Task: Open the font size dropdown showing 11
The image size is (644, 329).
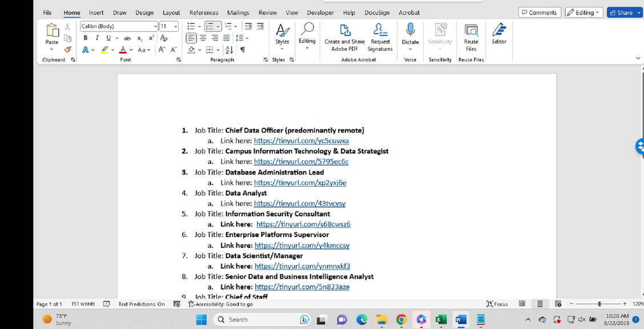Action: pos(176,26)
